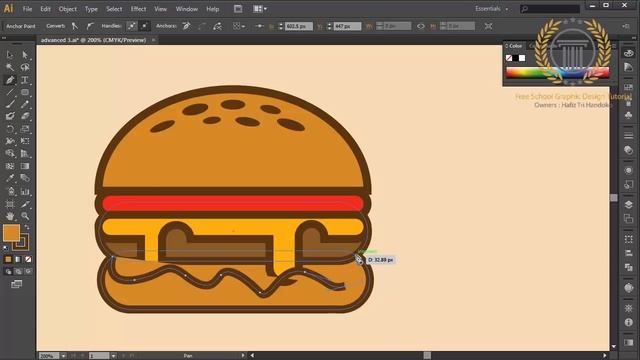Pick the Shape Builder tool
Viewport: 640px width, 360px height.
pos(10,153)
